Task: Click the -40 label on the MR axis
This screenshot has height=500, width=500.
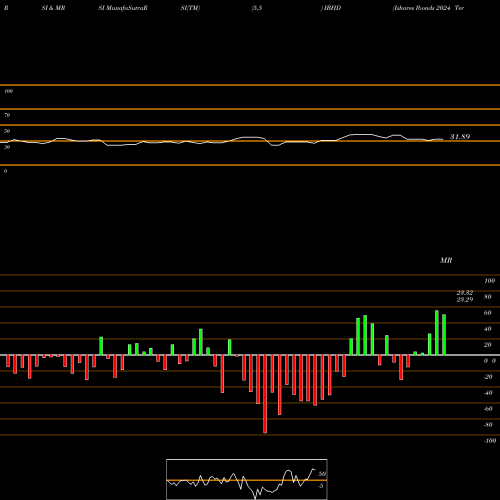Action: tap(488, 393)
